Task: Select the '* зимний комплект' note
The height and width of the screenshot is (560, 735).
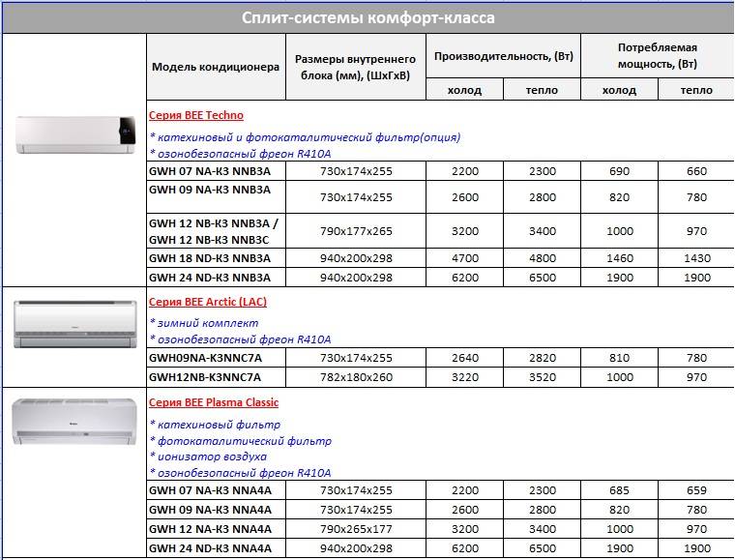Action: (x=204, y=323)
